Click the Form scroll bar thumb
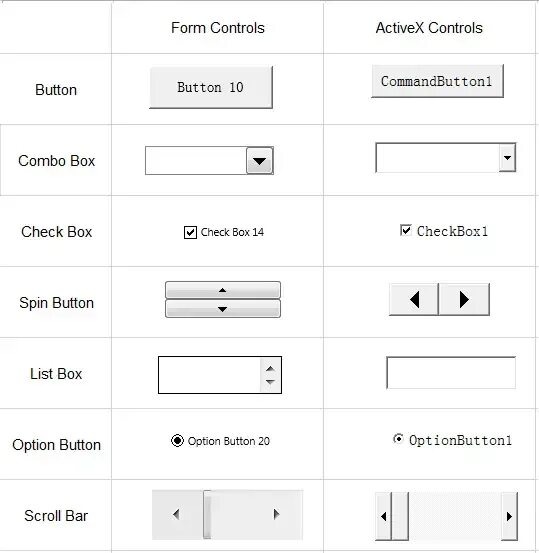Screen dimensions: 539x553 (x=207, y=515)
